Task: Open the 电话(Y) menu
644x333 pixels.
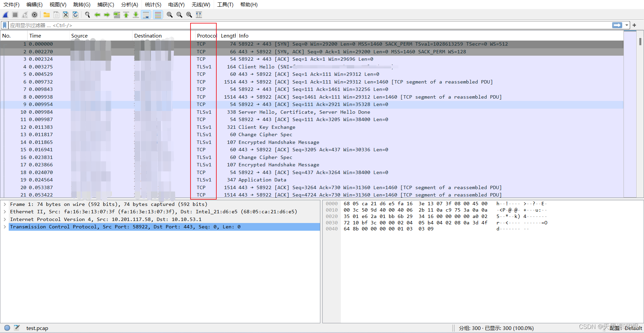Action: pyautogui.click(x=176, y=5)
